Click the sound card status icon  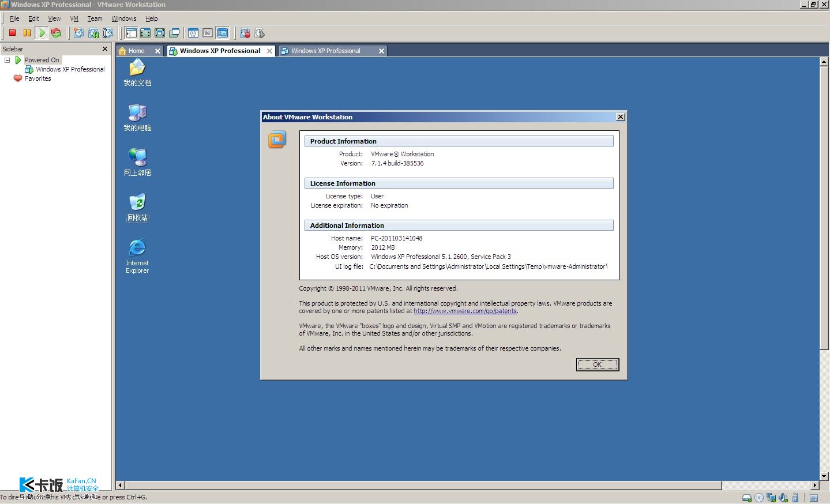pos(783,498)
